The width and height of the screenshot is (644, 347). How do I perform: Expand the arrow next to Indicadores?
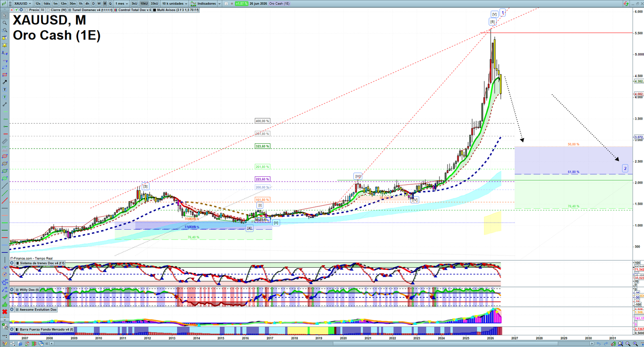pos(219,4)
